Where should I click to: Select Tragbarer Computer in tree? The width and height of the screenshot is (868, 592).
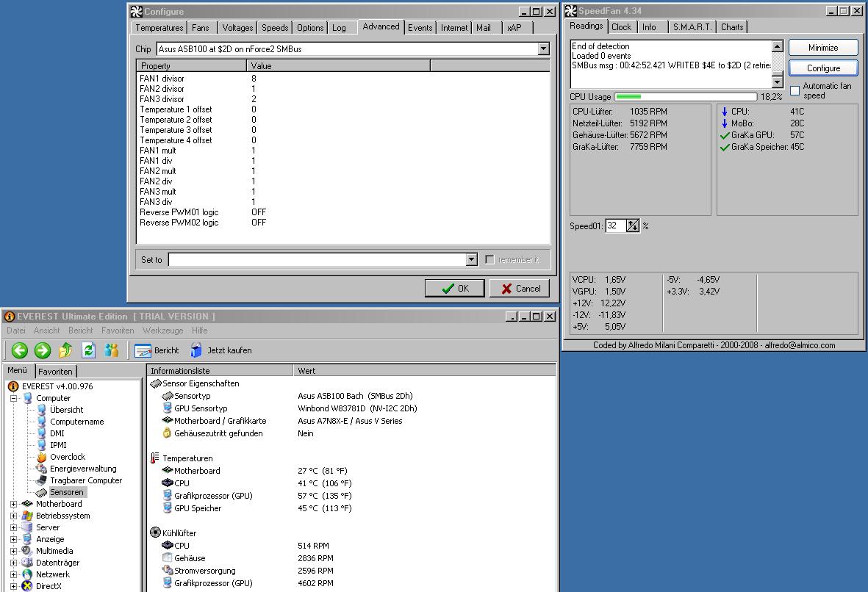click(x=86, y=480)
